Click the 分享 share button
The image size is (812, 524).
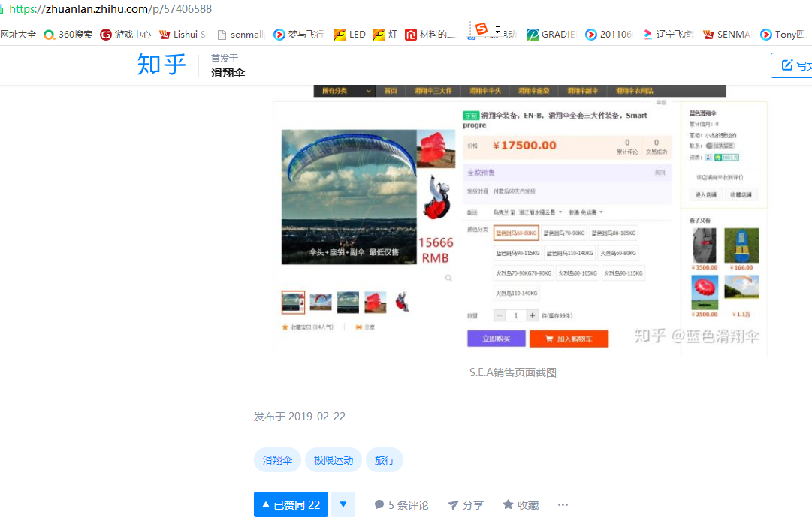click(466, 504)
